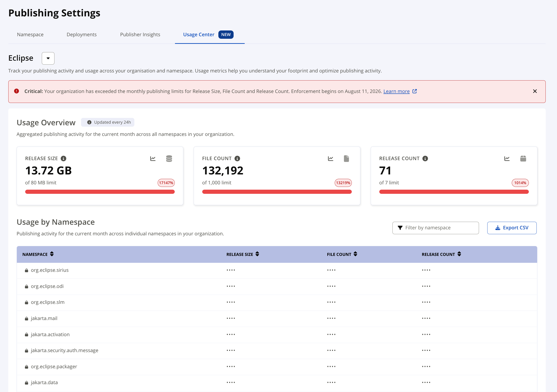Click lock icon for org.eclipse.sirius
This screenshot has height=392, width=557.
(27, 270)
